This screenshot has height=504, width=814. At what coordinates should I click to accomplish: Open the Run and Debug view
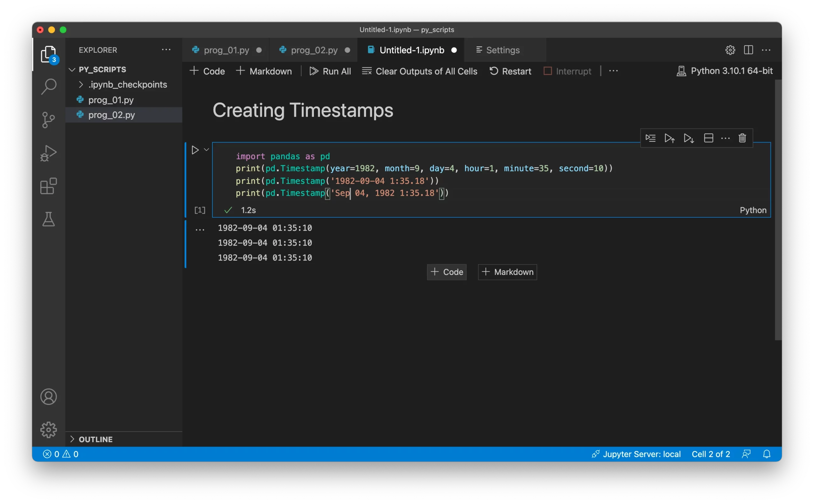click(49, 153)
